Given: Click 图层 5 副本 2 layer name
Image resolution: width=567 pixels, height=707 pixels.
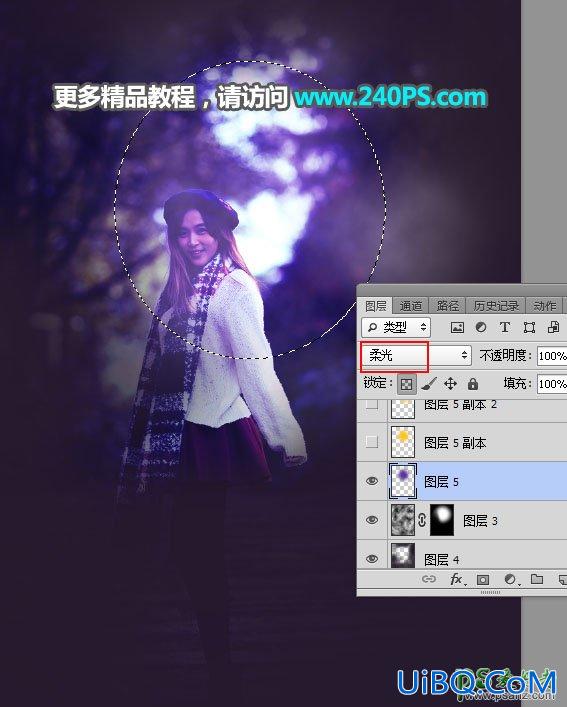Looking at the screenshot, I should pyautogui.click(x=460, y=404).
